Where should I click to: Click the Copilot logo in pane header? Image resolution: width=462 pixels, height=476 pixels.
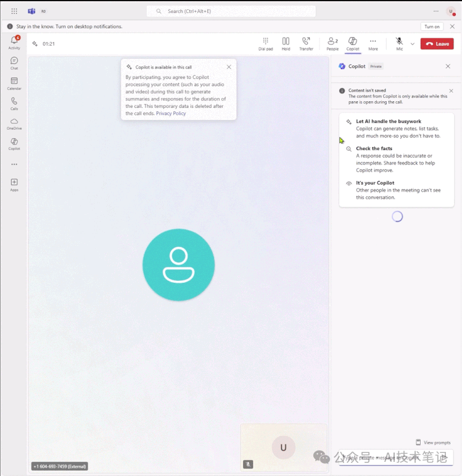click(342, 66)
